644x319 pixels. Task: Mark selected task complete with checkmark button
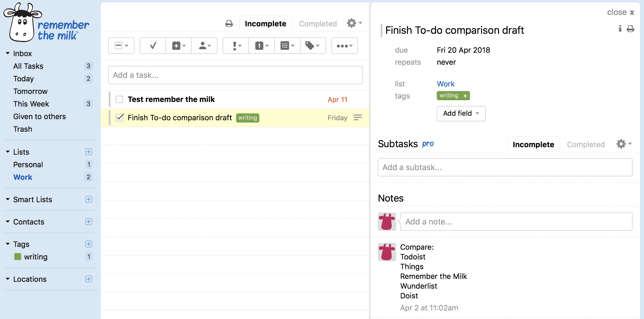(x=153, y=46)
